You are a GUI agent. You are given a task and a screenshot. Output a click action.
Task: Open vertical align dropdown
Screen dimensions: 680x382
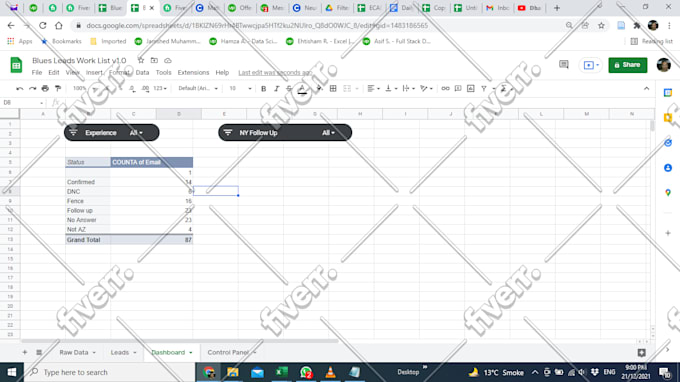click(x=391, y=88)
